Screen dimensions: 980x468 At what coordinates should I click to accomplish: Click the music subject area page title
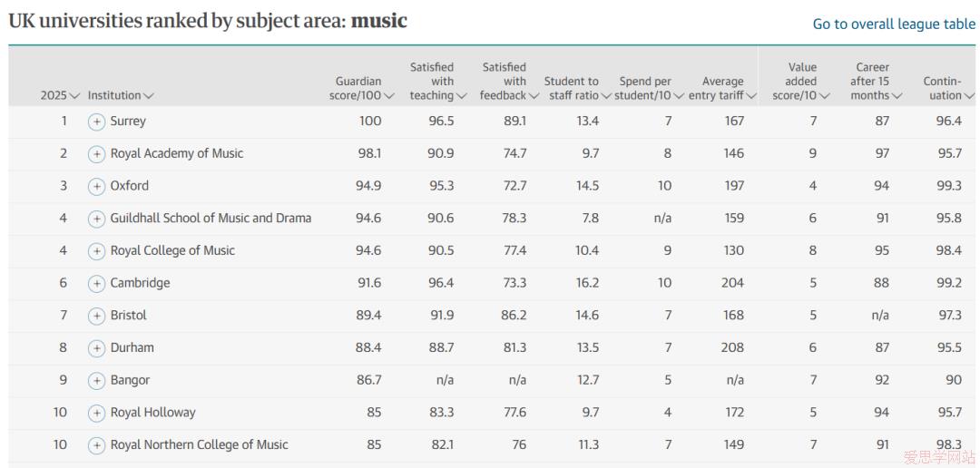pos(208,21)
